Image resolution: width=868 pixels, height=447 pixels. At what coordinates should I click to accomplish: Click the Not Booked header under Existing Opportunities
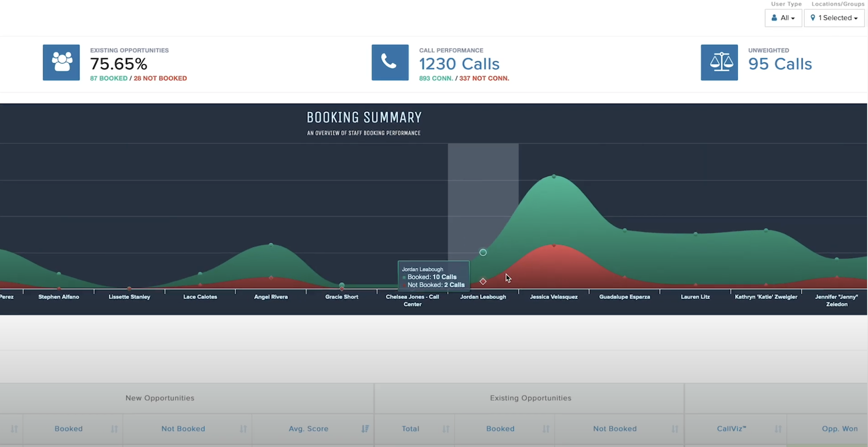pos(615,428)
